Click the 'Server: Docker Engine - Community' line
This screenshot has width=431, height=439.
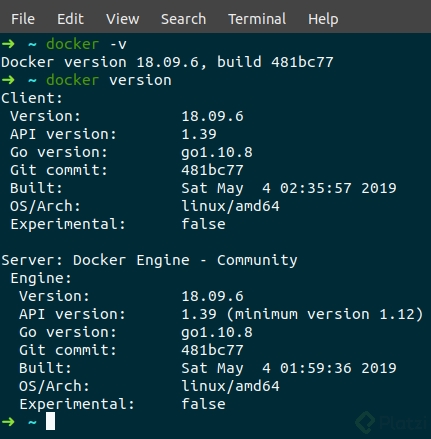(149, 260)
